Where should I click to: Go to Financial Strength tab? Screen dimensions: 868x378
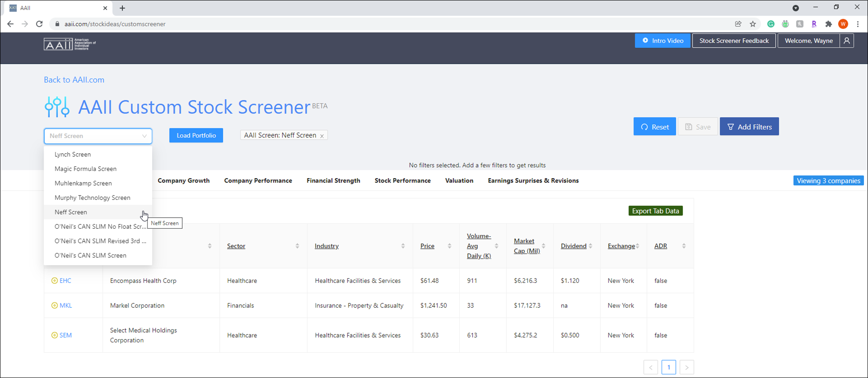[334, 181]
